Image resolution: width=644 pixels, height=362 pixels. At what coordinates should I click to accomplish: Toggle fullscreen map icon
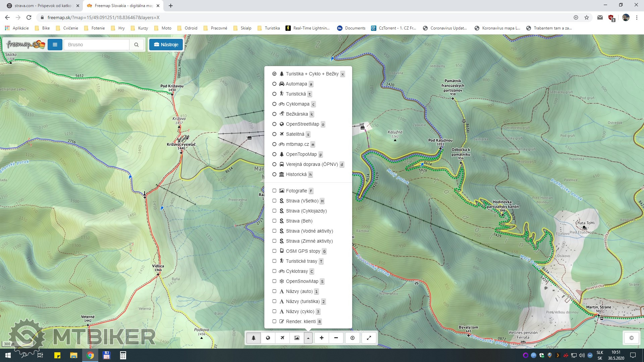click(369, 338)
